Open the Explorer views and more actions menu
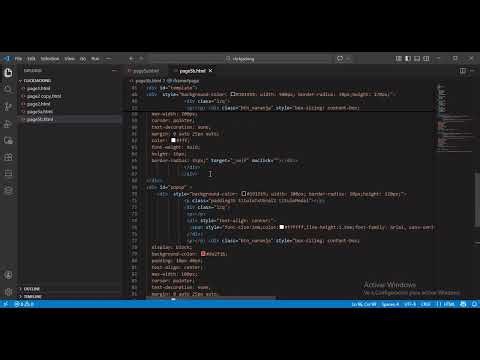This screenshot has height=360, width=480. 114,71
